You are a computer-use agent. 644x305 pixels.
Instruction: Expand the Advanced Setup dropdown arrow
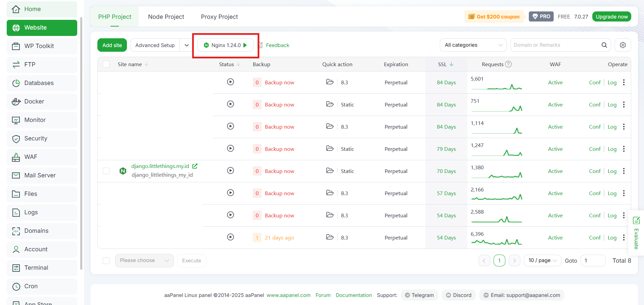pos(187,45)
